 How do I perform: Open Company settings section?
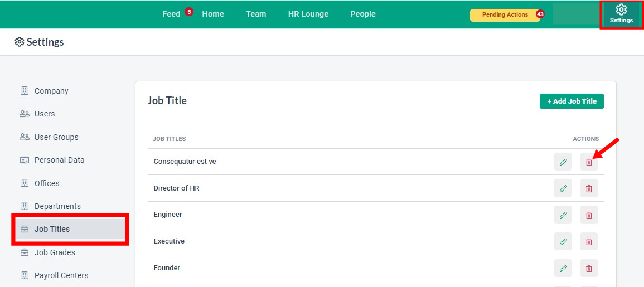coord(45,91)
